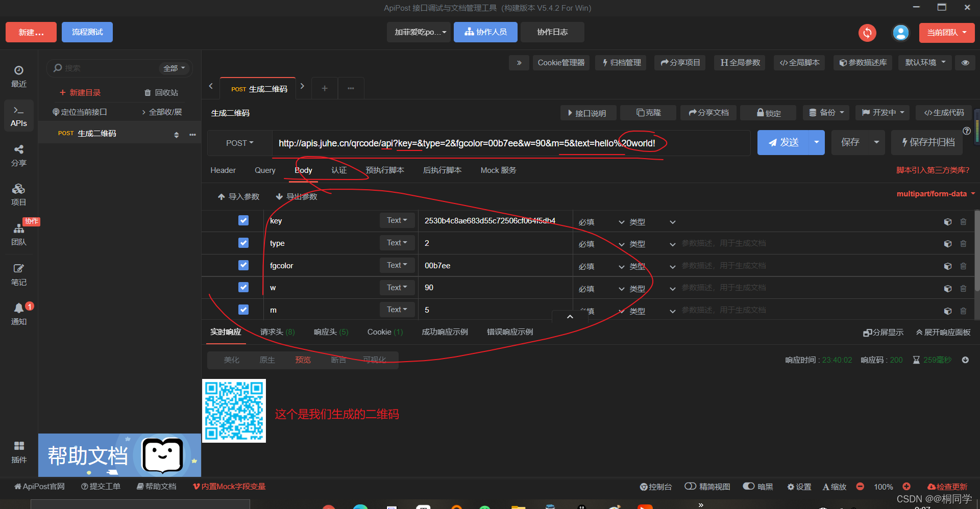Delete the type parameter row

click(963, 244)
